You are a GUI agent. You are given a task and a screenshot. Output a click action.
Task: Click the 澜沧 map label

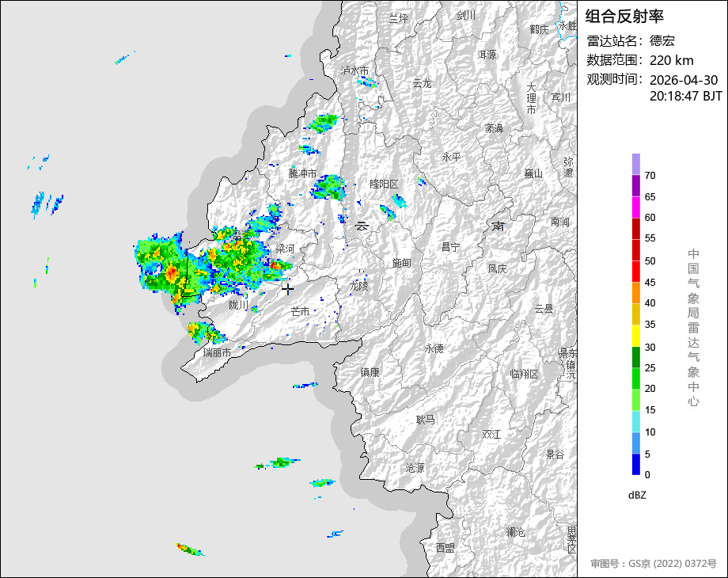pyautogui.click(x=515, y=532)
